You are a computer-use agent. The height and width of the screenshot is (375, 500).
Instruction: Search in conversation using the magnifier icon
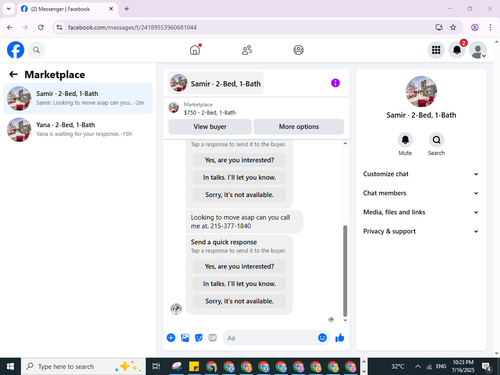point(436,140)
